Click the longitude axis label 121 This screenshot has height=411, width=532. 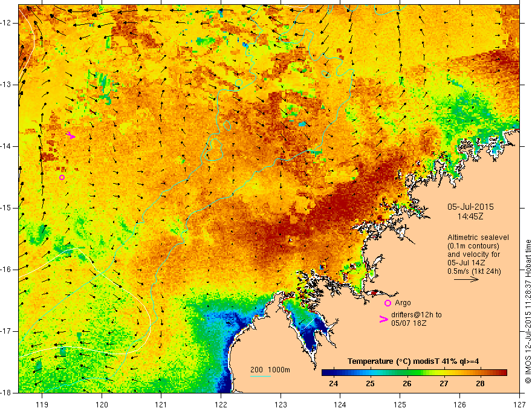[161, 404]
